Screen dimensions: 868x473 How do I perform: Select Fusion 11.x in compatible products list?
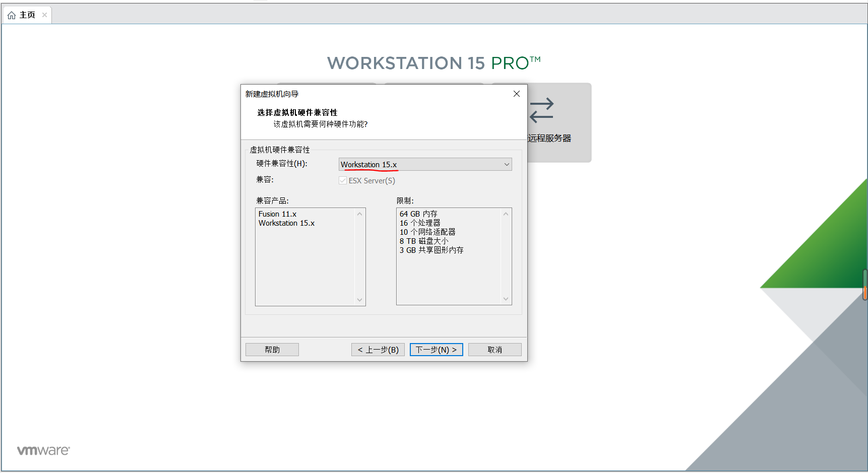[x=277, y=214]
